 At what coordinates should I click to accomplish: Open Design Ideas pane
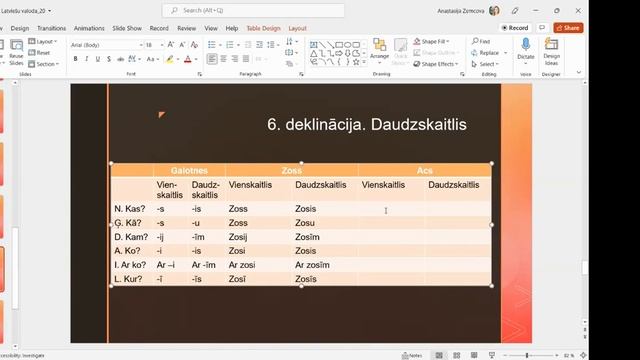[x=551, y=51]
